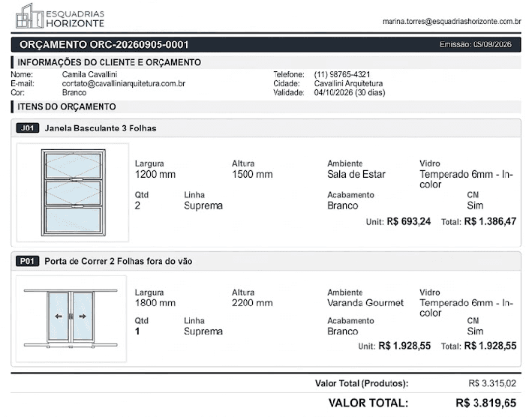Click the 1200 mm width value
The width and height of the screenshot is (532, 417).
pos(155,174)
